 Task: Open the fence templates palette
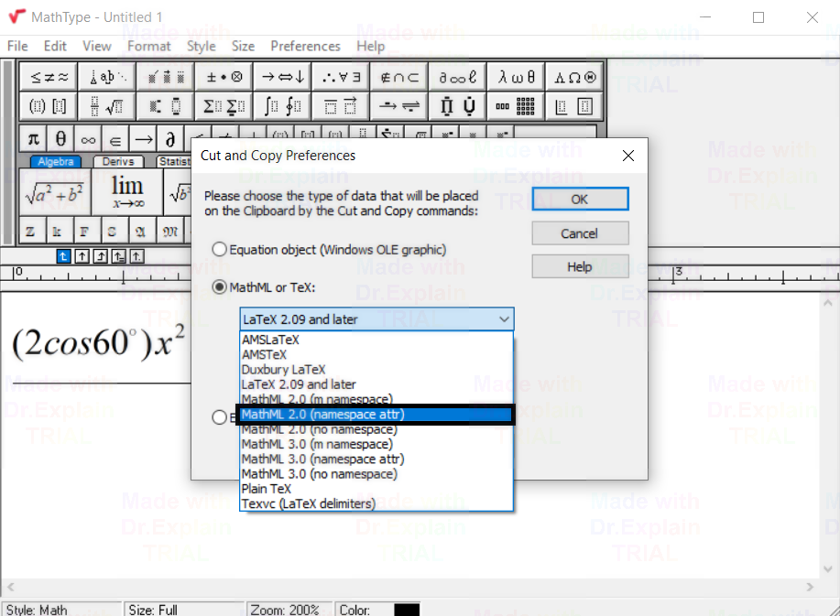(49, 106)
